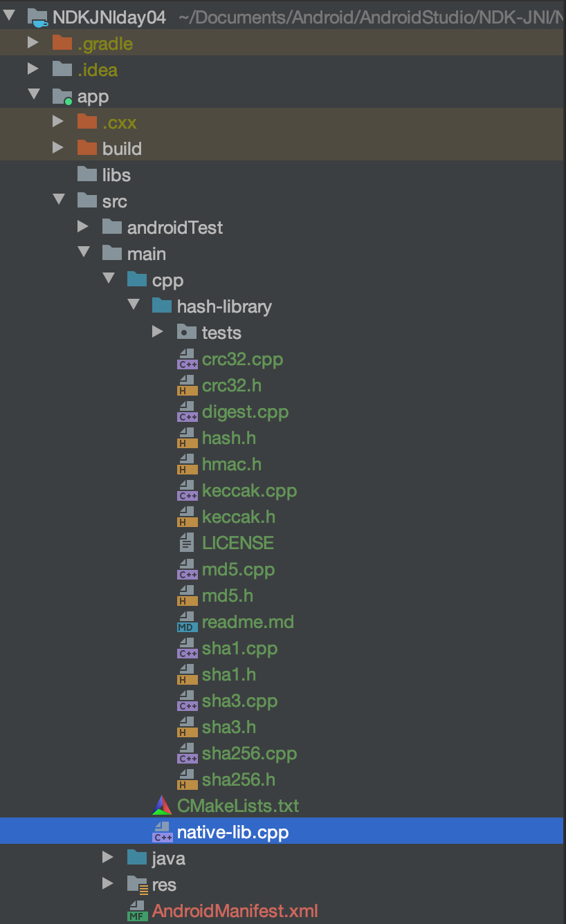The width and height of the screenshot is (566, 924).
Task: Expand the tests folder under hash-library
Action: pos(158,332)
